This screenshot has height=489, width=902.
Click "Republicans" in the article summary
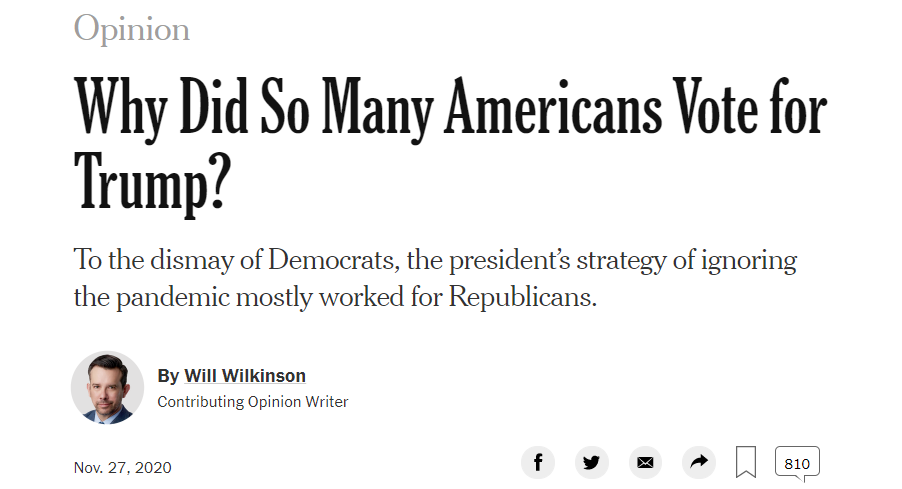(x=522, y=297)
